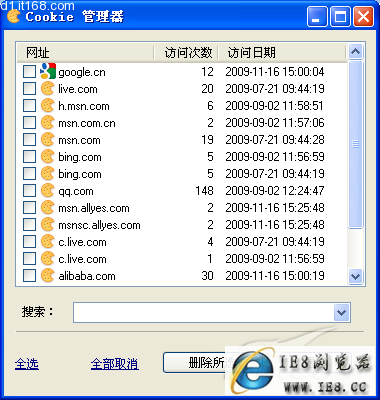Click the scrollbar up arrow
Image resolution: width=380 pixels, height=400 pixels.
point(355,52)
